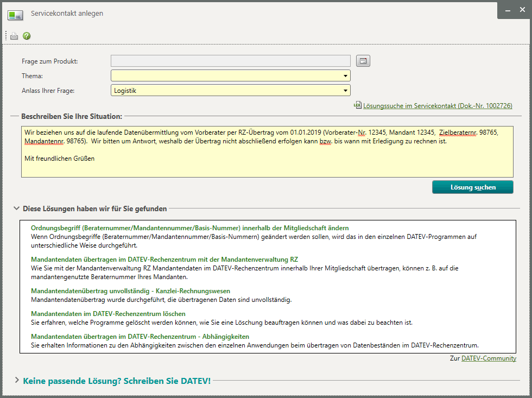532x398 pixels.
Task: Click into the Frage zum Produkt field
Action: tap(230, 61)
